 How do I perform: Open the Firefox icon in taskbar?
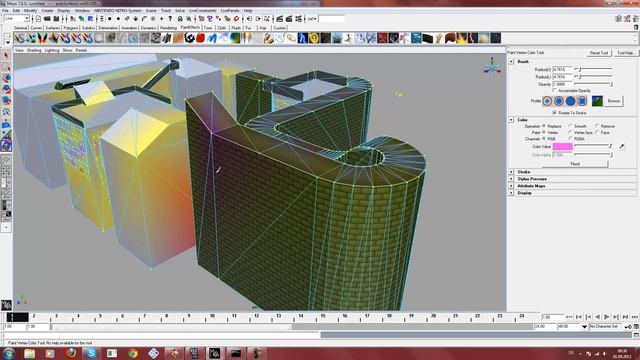click(x=71, y=353)
